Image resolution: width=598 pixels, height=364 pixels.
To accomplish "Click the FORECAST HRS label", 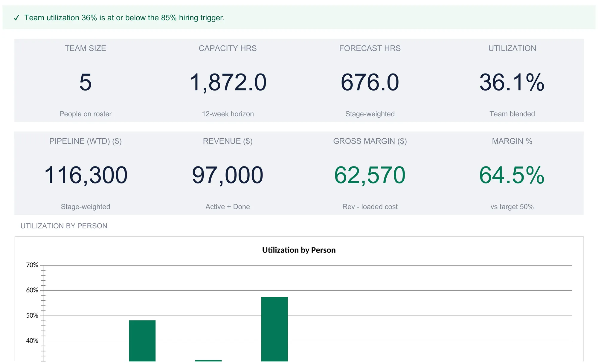I will point(370,48).
